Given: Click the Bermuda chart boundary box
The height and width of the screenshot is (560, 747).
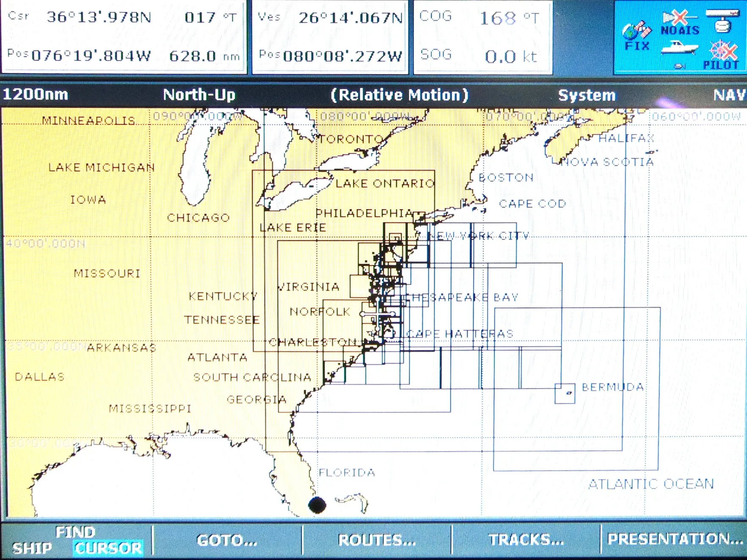Looking at the screenshot, I should pyautogui.click(x=565, y=394).
